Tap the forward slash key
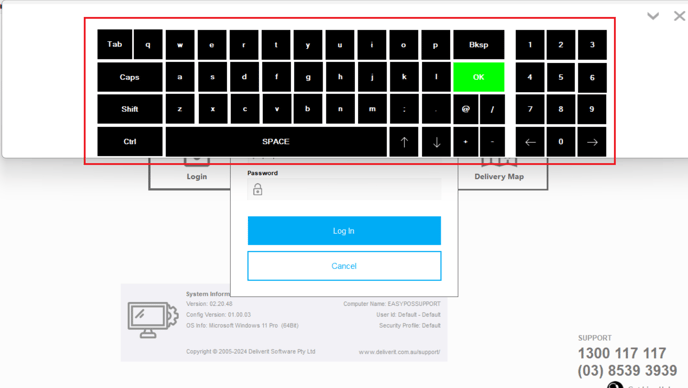This screenshot has height=388, width=688. pyautogui.click(x=492, y=109)
